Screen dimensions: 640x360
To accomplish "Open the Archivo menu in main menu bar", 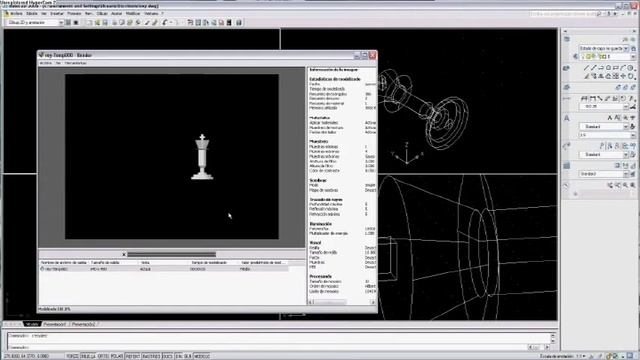I will pyautogui.click(x=16, y=13).
